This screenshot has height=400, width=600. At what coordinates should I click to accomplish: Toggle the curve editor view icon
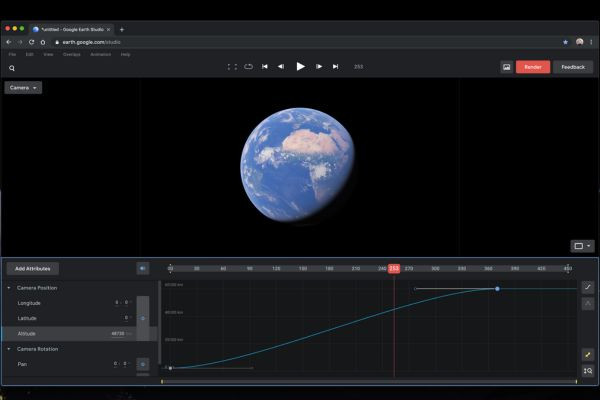588,287
